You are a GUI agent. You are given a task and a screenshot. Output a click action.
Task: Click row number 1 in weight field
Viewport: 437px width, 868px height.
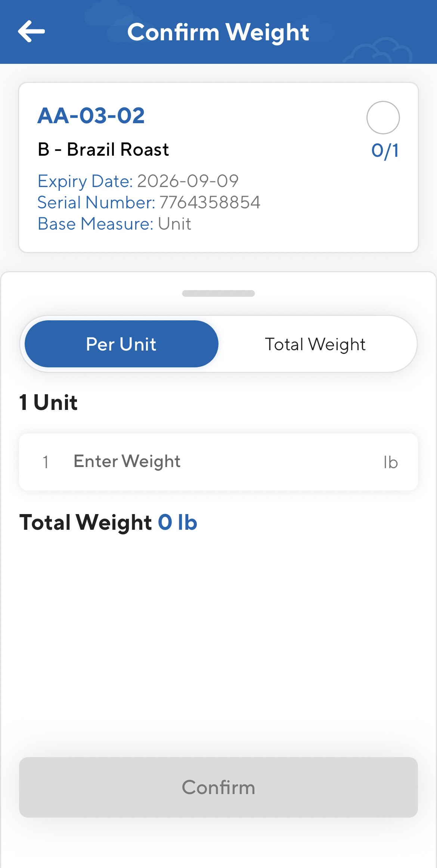point(46,462)
